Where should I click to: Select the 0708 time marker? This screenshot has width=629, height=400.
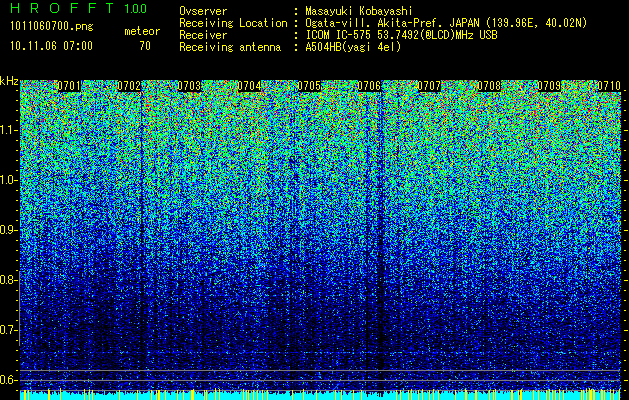(x=489, y=86)
